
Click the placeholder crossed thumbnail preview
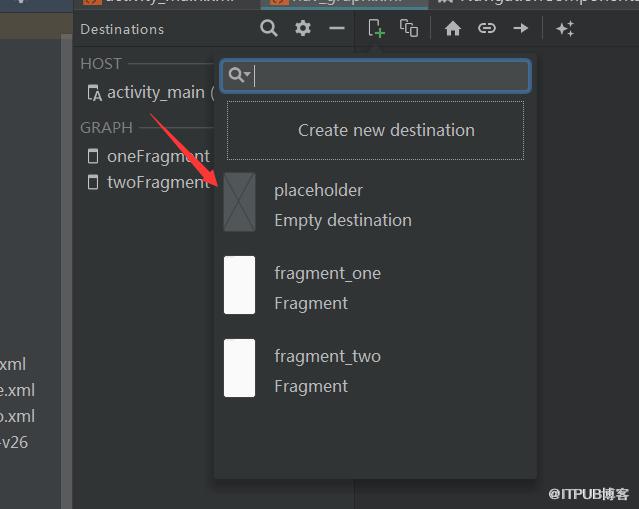click(240, 203)
